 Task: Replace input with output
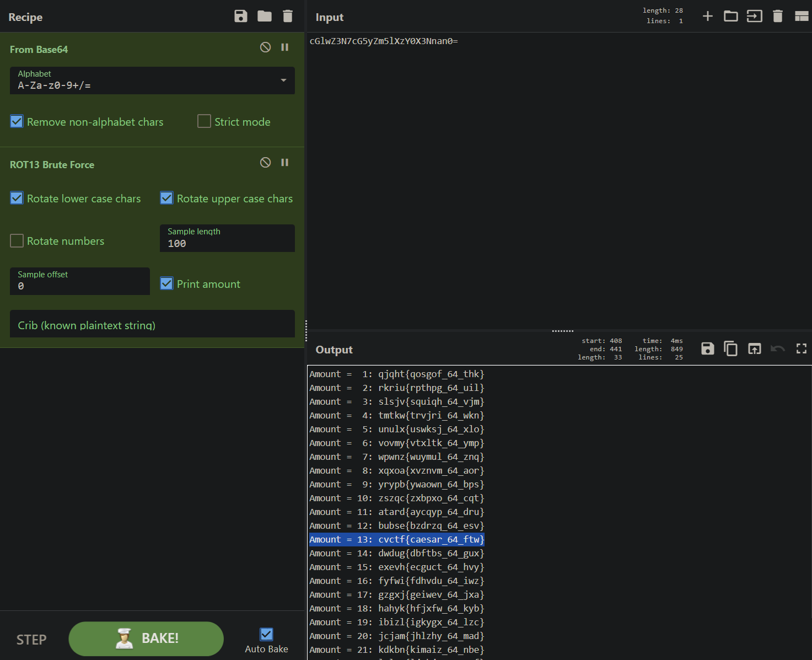(x=755, y=348)
